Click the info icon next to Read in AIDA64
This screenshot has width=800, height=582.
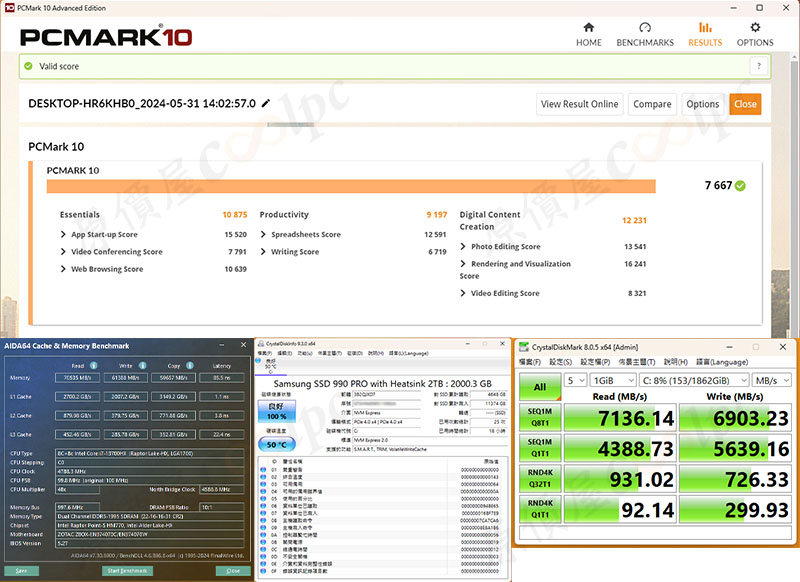pos(94,365)
